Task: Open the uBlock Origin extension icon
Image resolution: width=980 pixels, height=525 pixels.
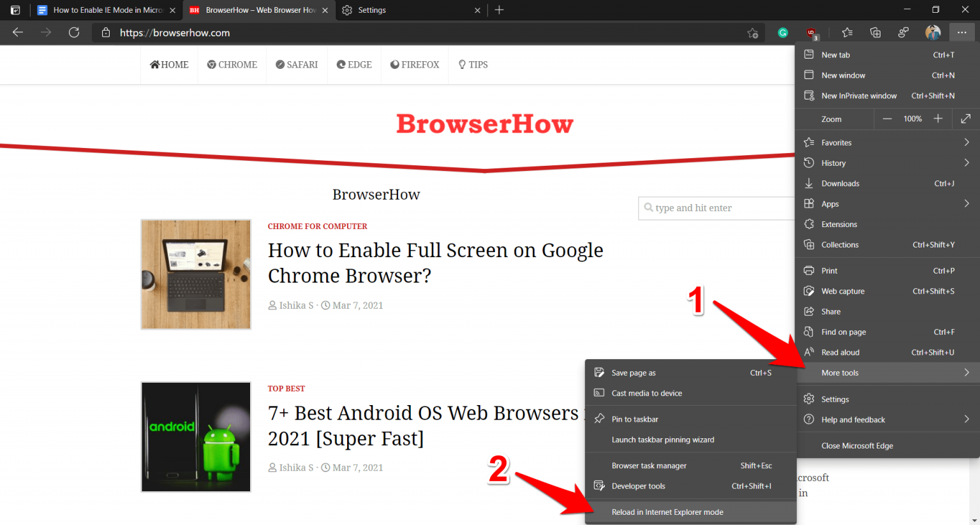Action: coord(811,32)
